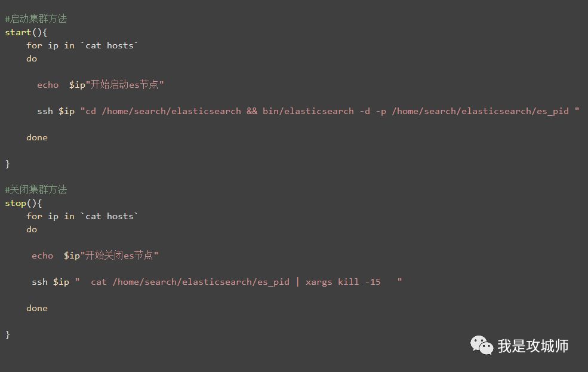Click the #启动集群方法 comment line
This screenshot has height=372, width=588.
[36, 19]
